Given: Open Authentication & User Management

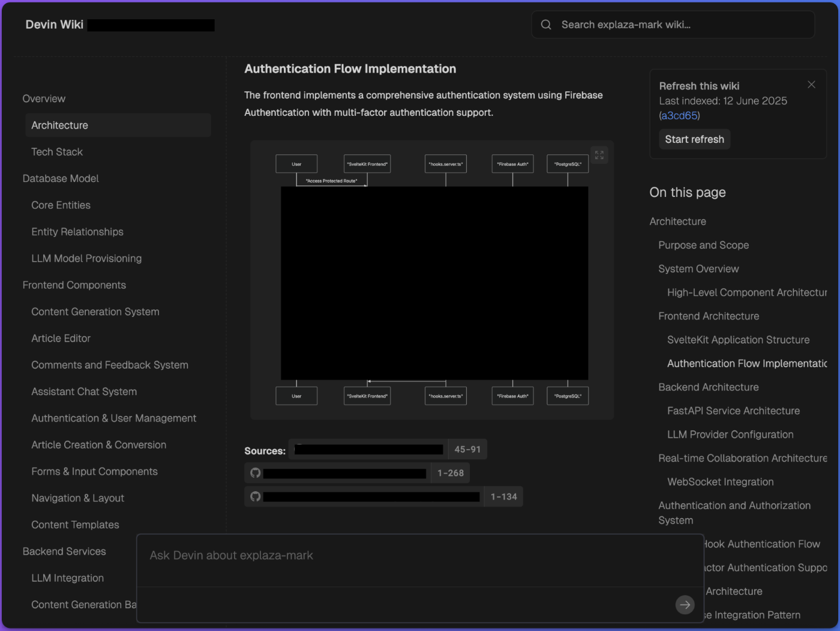Looking at the screenshot, I should tap(114, 418).
